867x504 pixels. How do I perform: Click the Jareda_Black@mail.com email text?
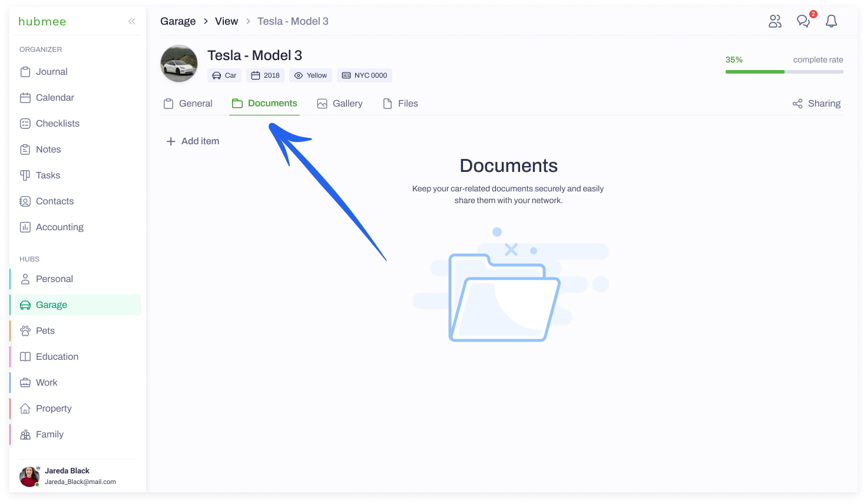click(80, 482)
